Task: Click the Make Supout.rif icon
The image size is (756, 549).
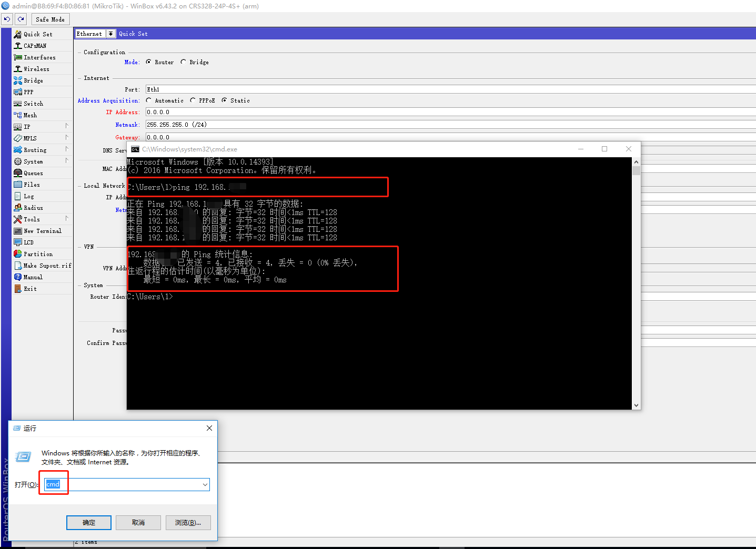Action: point(18,266)
